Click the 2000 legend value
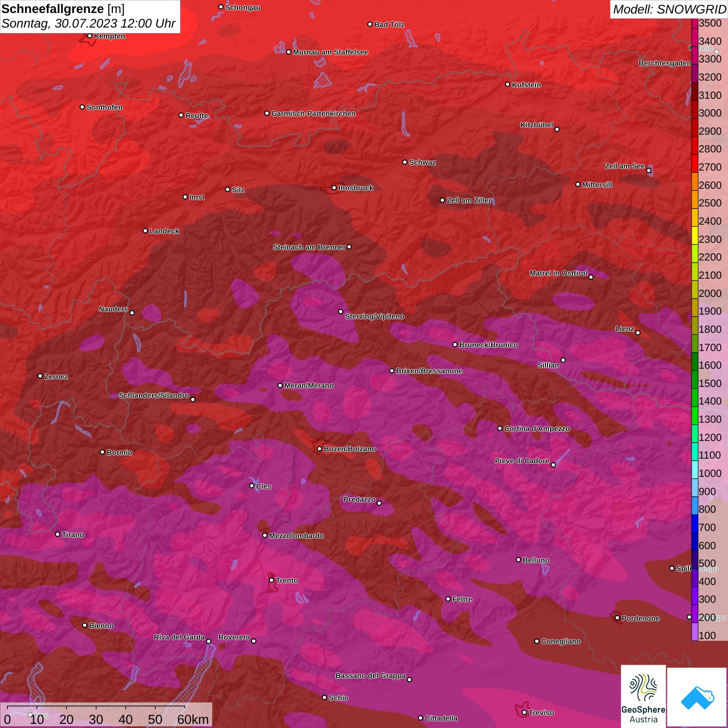The height and width of the screenshot is (728, 728). pos(710,293)
